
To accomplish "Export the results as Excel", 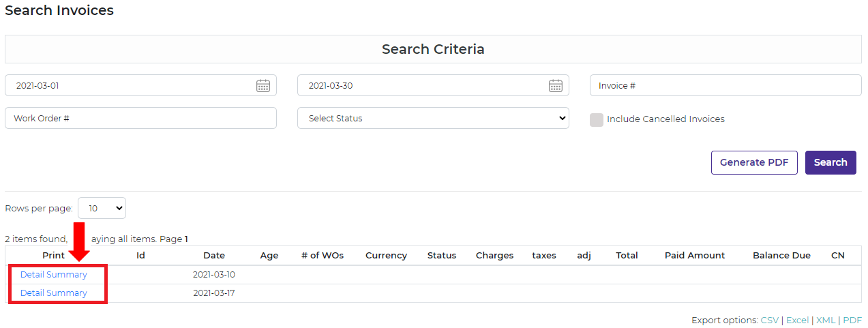I will click(x=797, y=320).
